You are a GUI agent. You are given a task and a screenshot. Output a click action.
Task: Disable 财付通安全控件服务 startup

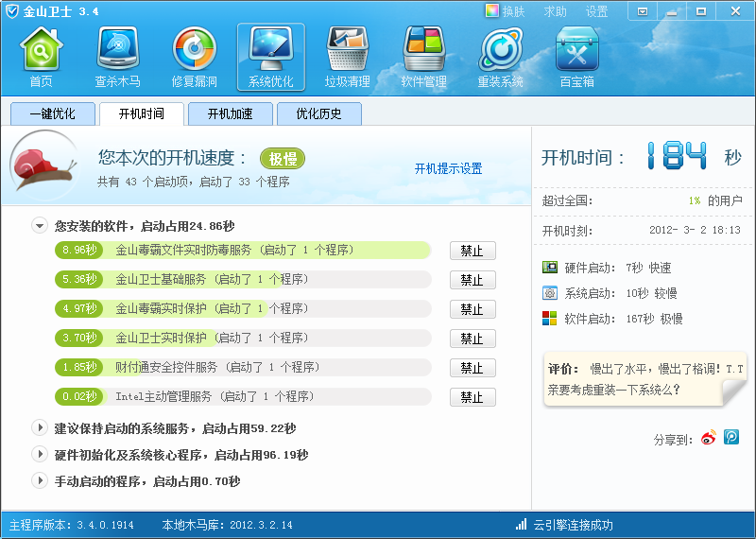472,368
